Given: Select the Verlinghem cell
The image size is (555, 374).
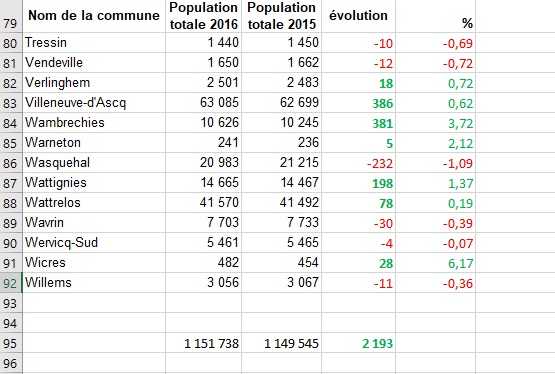Looking at the screenshot, I should click(x=94, y=83).
